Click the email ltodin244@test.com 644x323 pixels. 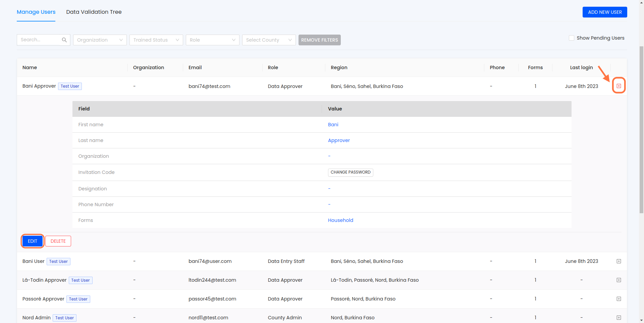212,280
